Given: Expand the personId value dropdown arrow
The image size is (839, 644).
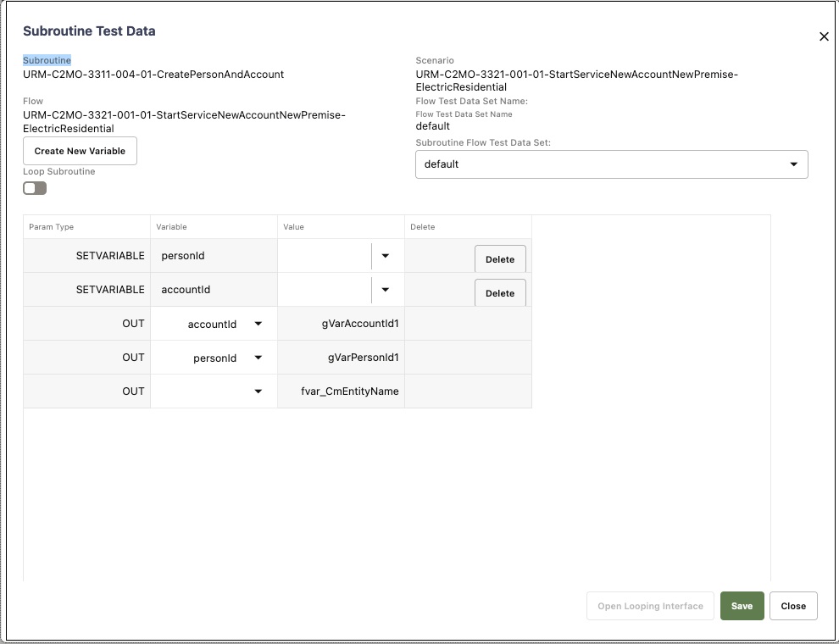Looking at the screenshot, I should (x=386, y=256).
